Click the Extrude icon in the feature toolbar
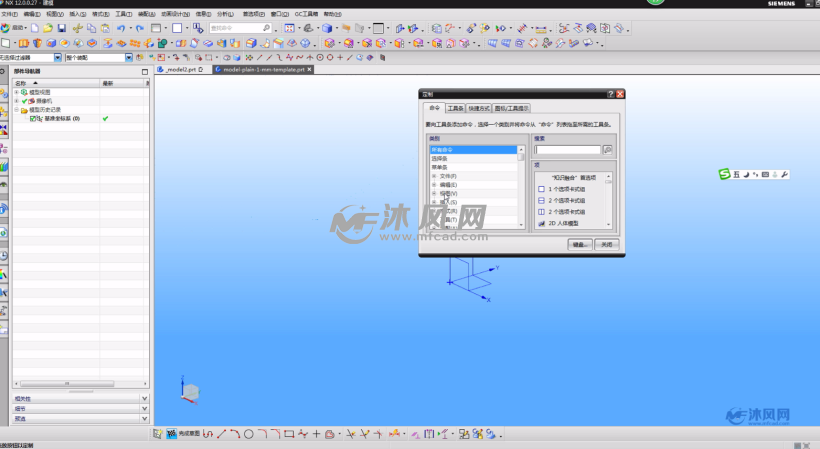The width and height of the screenshot is (820, 449). coord(24,43)
